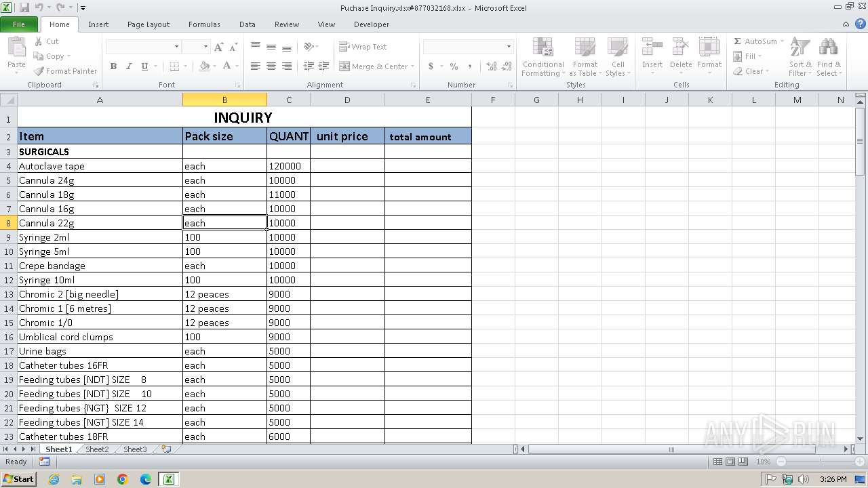Apply Comma Style icon
868x488 pixels.
click(470, 66)
